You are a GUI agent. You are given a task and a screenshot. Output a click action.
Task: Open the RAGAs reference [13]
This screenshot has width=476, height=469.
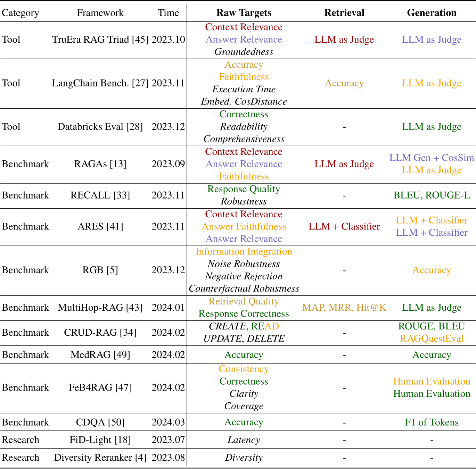(118, 164)
